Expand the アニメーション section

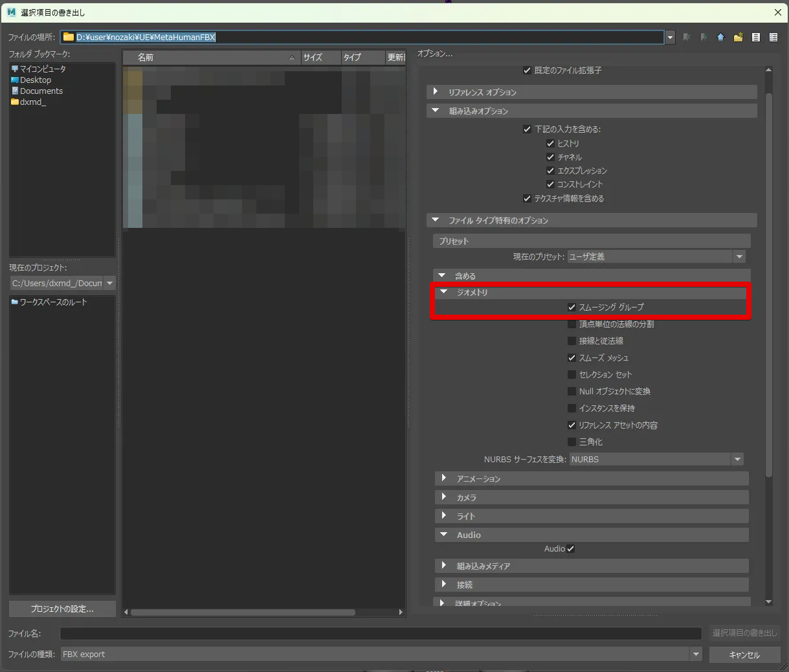coord(478,478)
